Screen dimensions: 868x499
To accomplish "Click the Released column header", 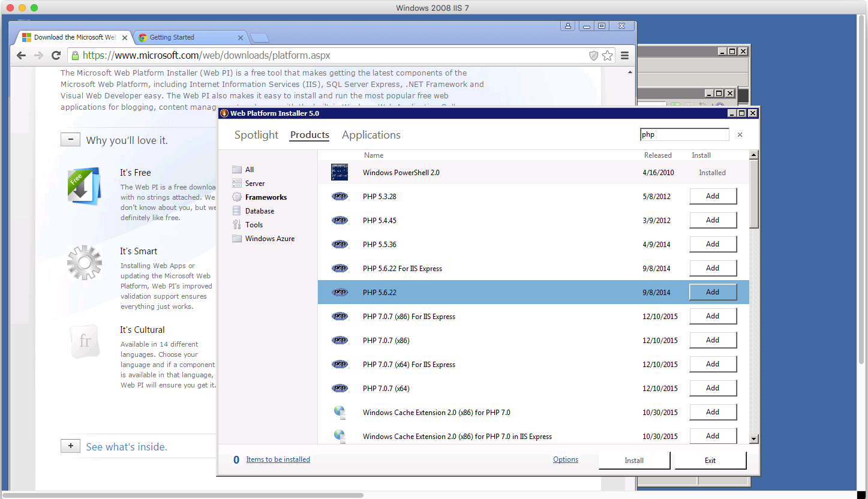I will (x=658, y=155).
